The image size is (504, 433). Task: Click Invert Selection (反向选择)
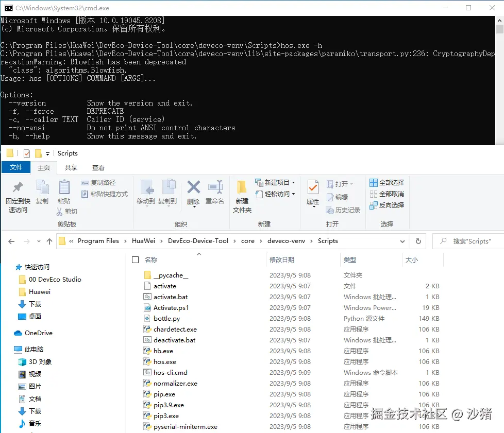(387, 205)
